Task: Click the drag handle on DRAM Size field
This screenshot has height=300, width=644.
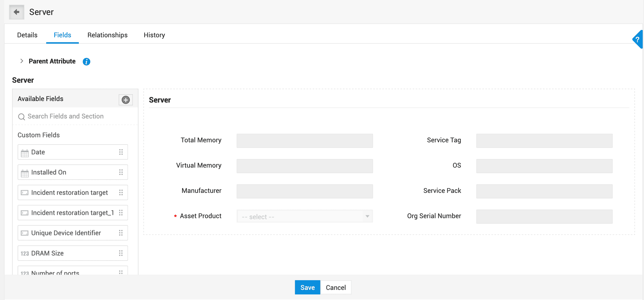Action: (x=121, y=253)
